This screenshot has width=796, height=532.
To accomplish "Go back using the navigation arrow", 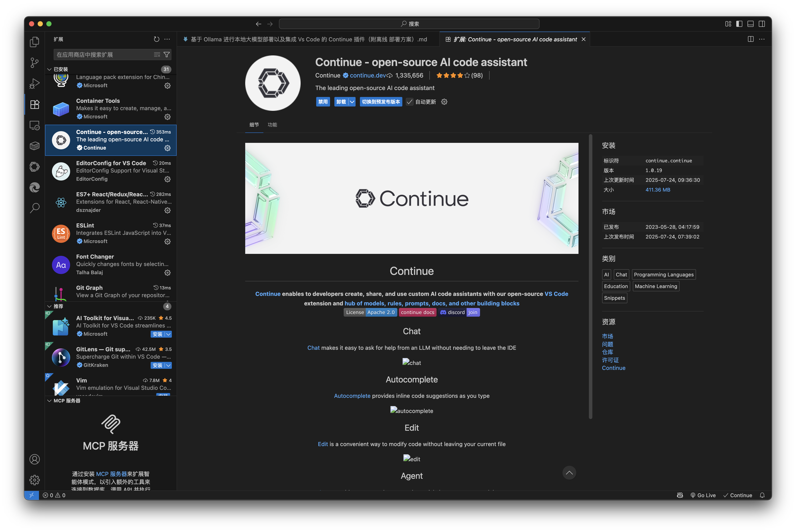I will point(258,24).
